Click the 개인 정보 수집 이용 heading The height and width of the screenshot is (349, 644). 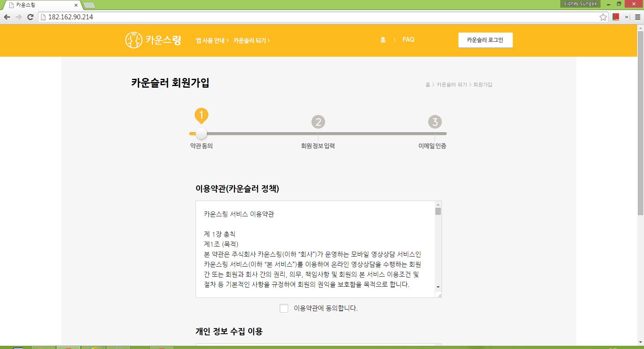[229, 331]
